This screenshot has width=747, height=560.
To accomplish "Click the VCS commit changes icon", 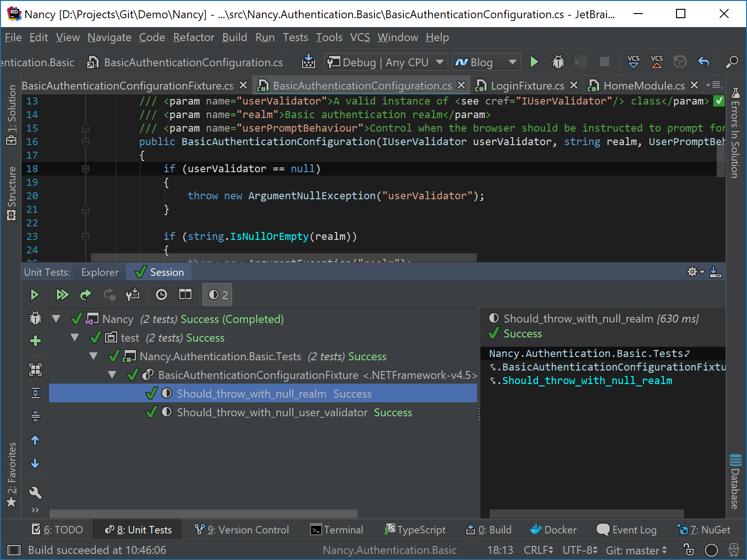I will point(657,62).
